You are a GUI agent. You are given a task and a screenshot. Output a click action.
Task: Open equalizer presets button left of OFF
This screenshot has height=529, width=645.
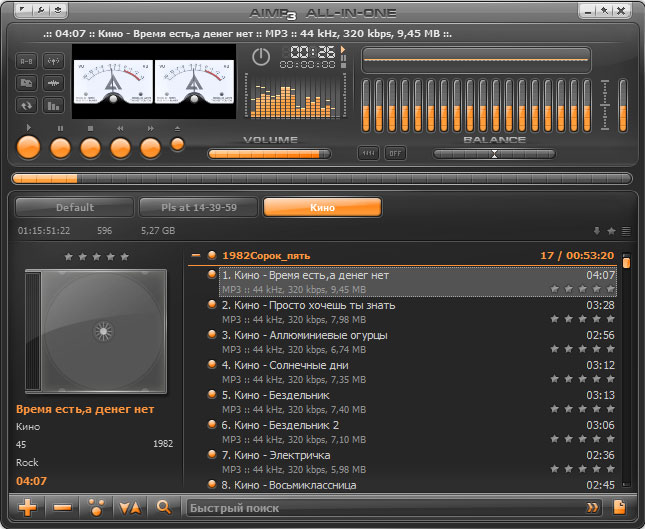[368, 153]
